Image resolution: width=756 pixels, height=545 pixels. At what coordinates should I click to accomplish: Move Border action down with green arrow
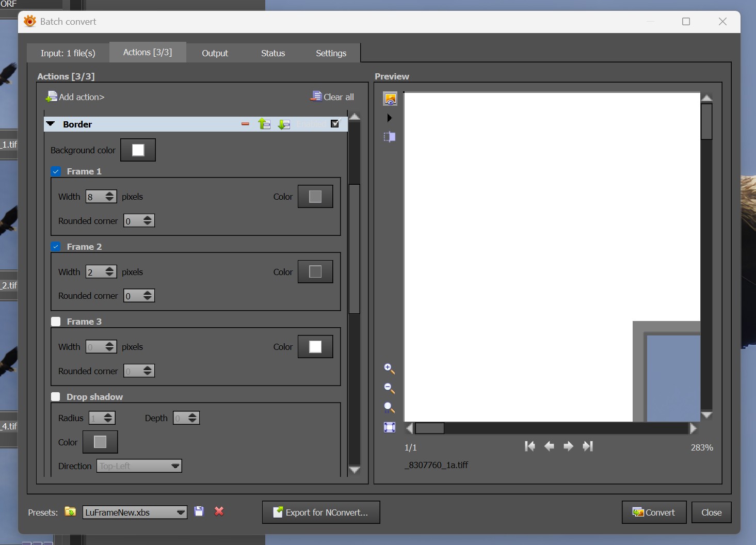pos(284,124)
